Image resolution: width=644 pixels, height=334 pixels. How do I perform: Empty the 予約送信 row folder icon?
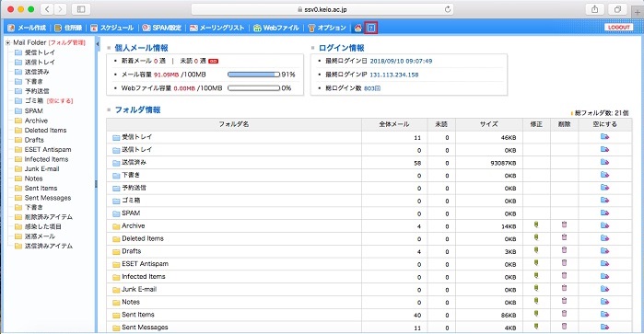click(x=604, y=188)
